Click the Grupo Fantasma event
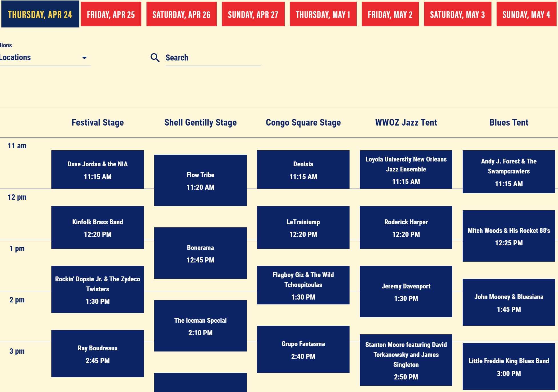 pos(303,349)
